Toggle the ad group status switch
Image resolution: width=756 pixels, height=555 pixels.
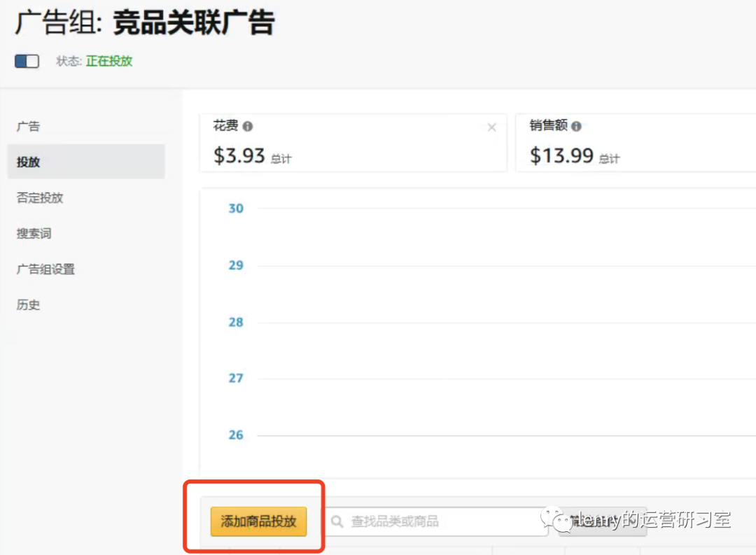27,61
